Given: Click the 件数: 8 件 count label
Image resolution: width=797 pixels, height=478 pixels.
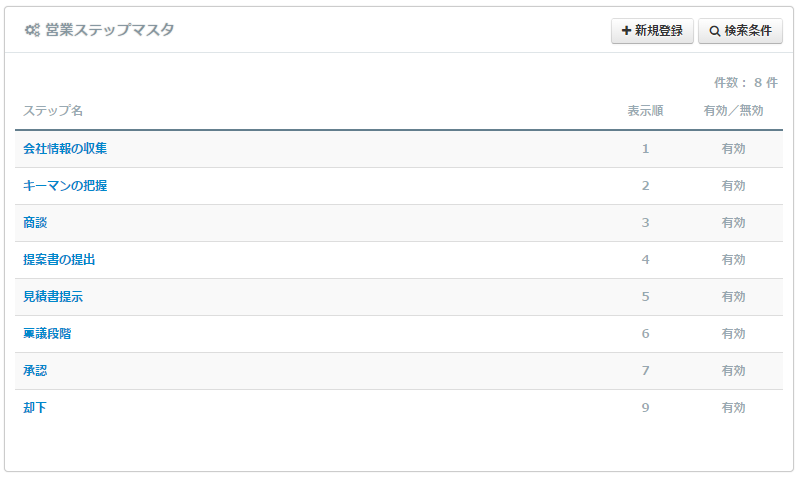Looking at the screenshot, I should tap(745, 83).
